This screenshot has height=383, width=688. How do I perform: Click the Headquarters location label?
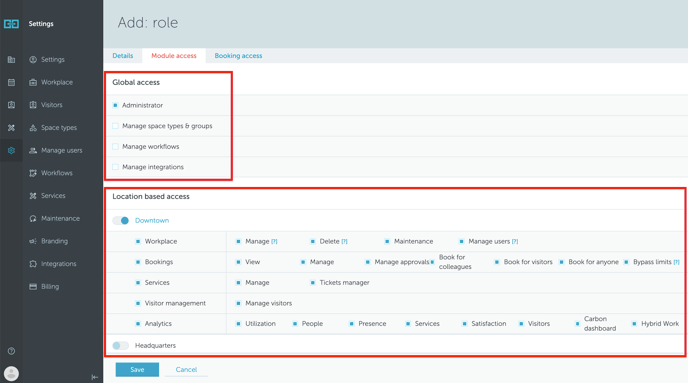click(x=155, y=346)
